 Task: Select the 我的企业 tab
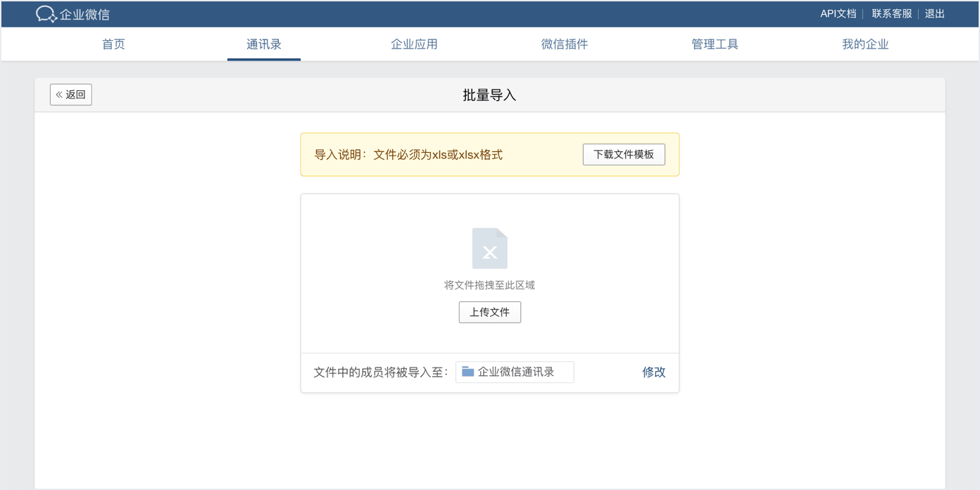click(x=865, y=44)
